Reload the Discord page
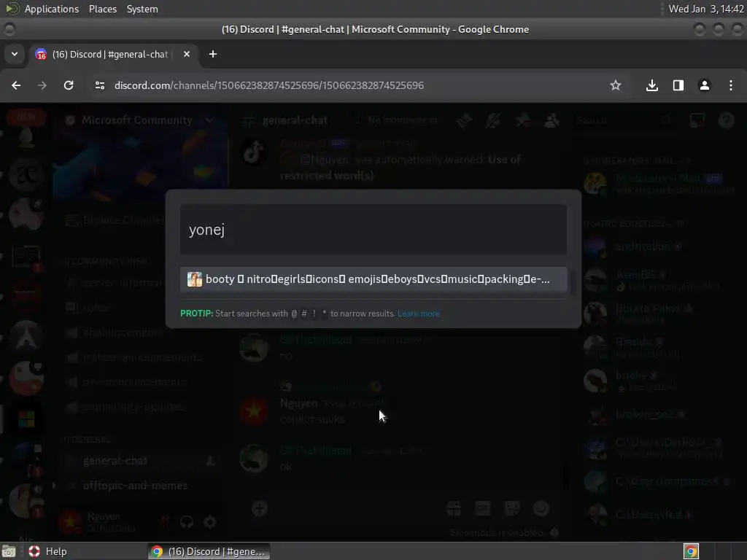 (69, 85)
